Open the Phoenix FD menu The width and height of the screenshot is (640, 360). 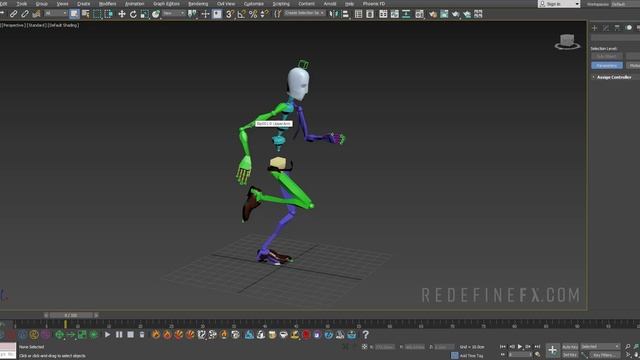coord(374,4)
